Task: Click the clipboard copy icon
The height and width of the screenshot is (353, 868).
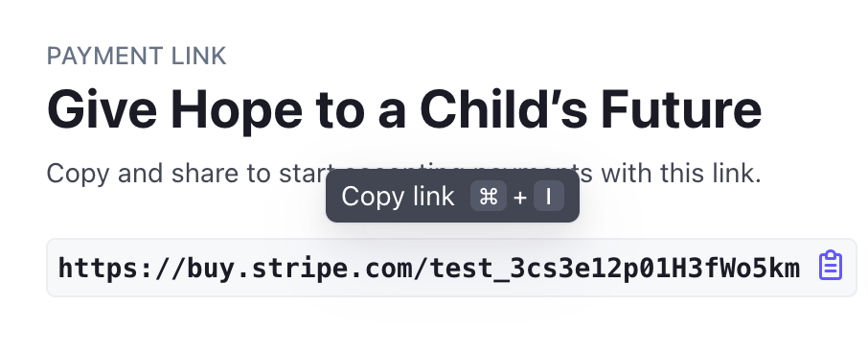Action: pos(831,266)
